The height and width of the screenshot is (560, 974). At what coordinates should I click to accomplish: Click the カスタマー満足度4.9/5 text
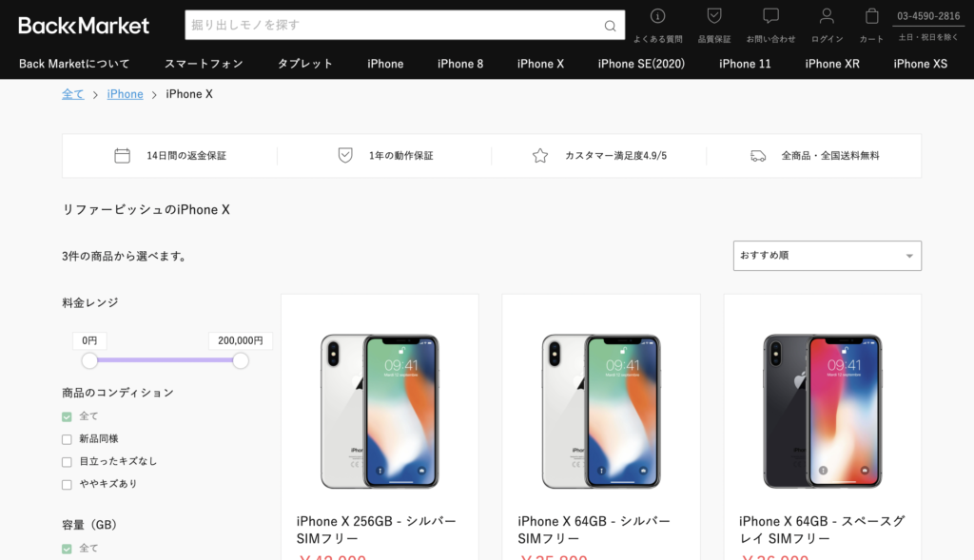coord(615,156)
